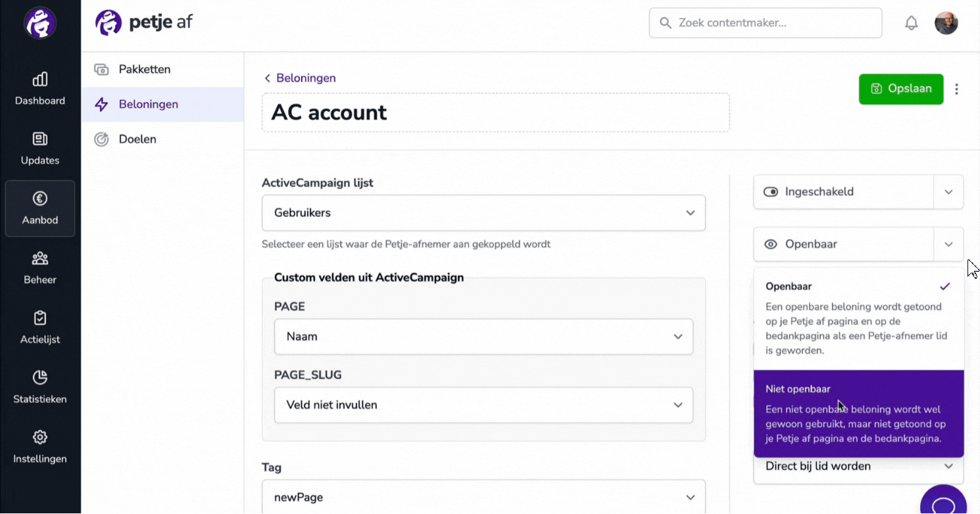Open the Dashboard bar chart icon
Image resolution: width=980 pixels, height=514 pixels.
pos(40,80)
